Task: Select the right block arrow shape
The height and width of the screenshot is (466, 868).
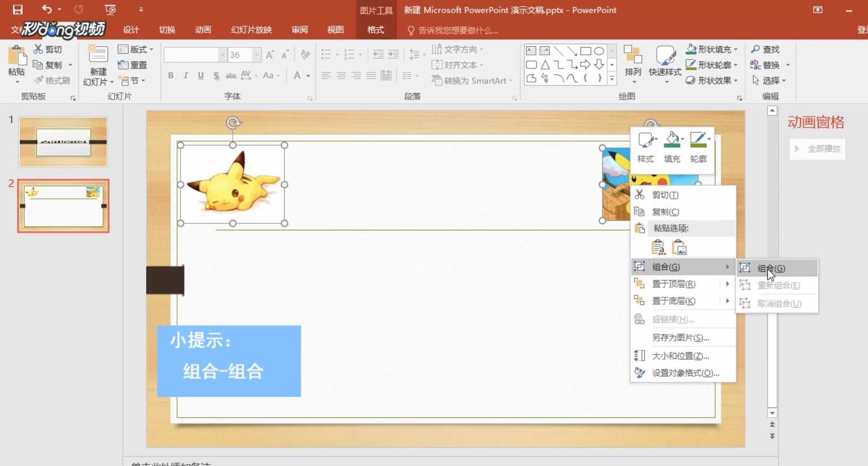Action: [x=585, y=65]
